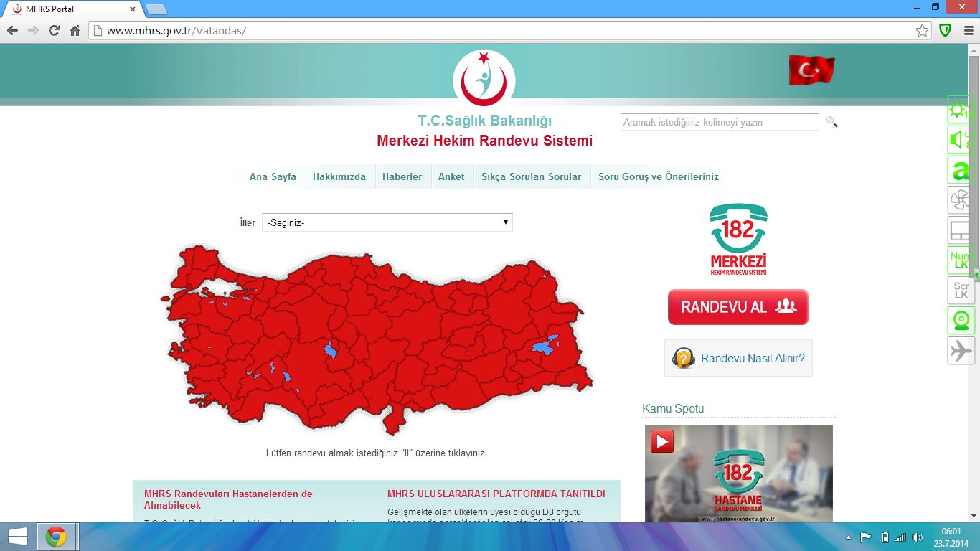980x551 pixels.
Task: Toggle the Num LK indicator
Action: (x=960, y=260)
